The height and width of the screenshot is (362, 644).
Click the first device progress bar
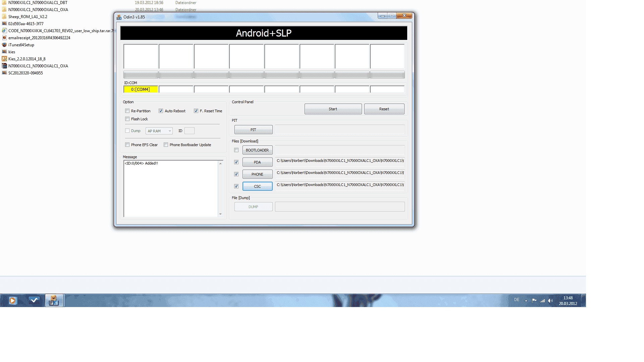point(141,74)
